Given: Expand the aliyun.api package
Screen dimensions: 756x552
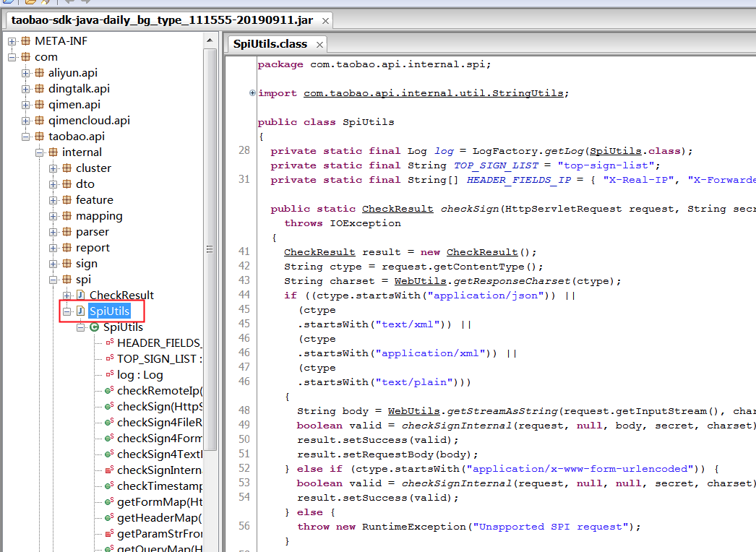Looking at the screenshot, I should point(25,73).
